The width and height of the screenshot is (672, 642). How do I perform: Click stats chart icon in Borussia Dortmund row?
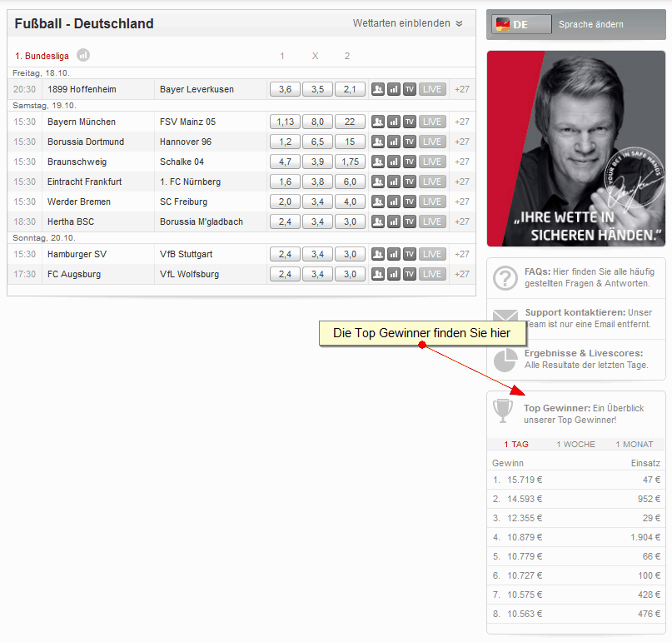point(393,142)
